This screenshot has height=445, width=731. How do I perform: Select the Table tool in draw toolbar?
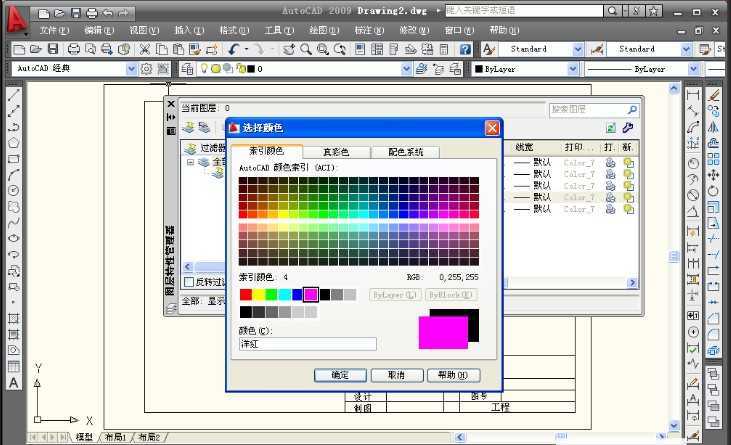click(x=14, y=367)
